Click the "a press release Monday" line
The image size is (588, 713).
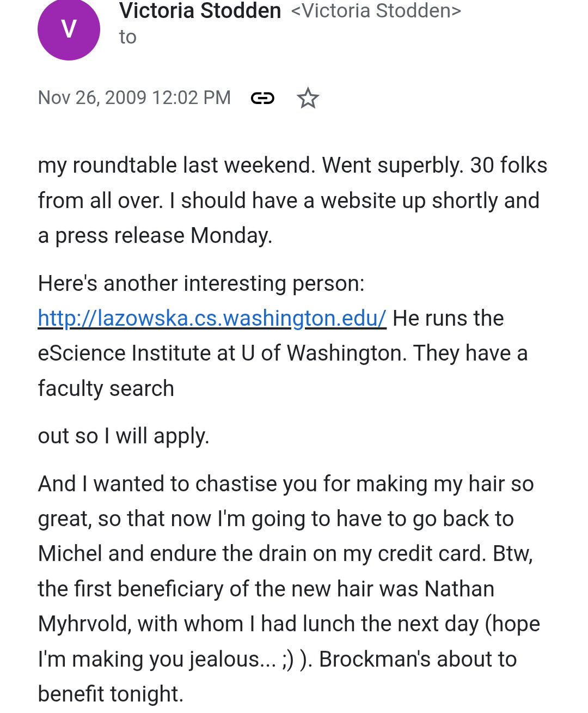pos(155,236)
